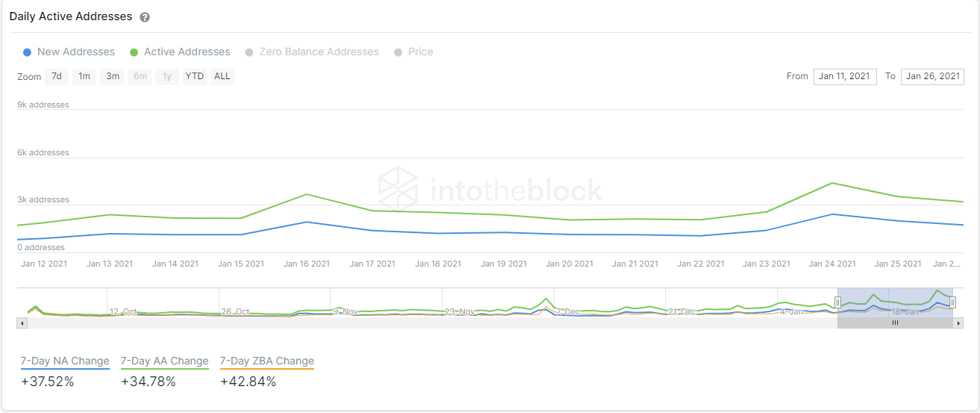Viewport: 980px width, 413px height.
Task: Click the navigator right range handle
Action: (952, 302)
